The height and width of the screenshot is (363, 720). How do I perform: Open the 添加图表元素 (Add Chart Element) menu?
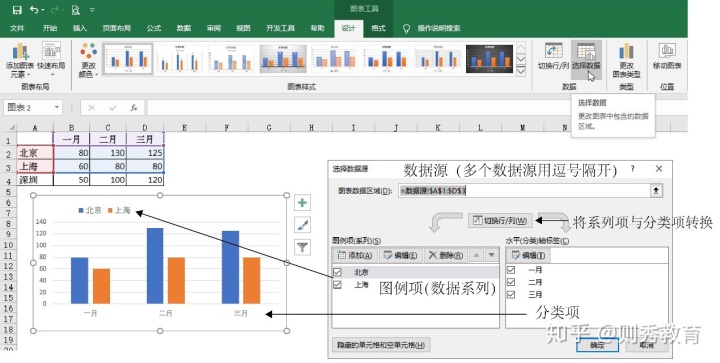[x=20, y=61]
